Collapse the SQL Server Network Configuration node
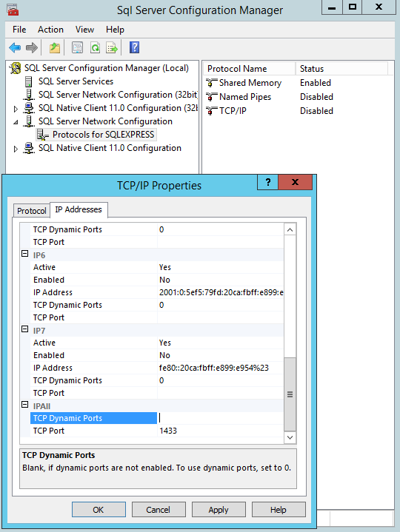 (16, 122)
